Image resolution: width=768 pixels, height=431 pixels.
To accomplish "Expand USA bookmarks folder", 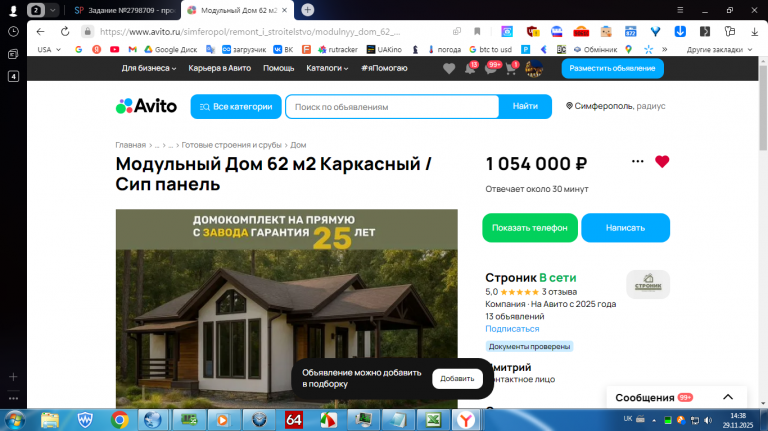I will point(49,49).
